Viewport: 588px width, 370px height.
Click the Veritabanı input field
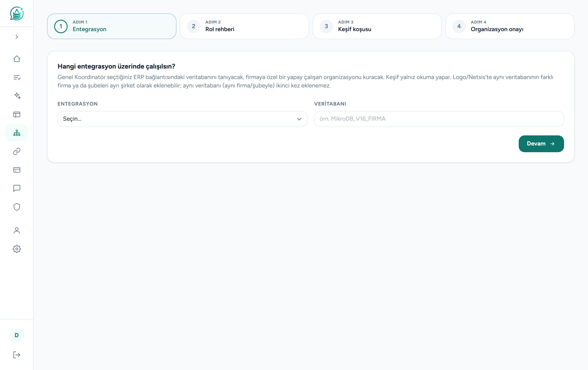click(x=439, y=119)
